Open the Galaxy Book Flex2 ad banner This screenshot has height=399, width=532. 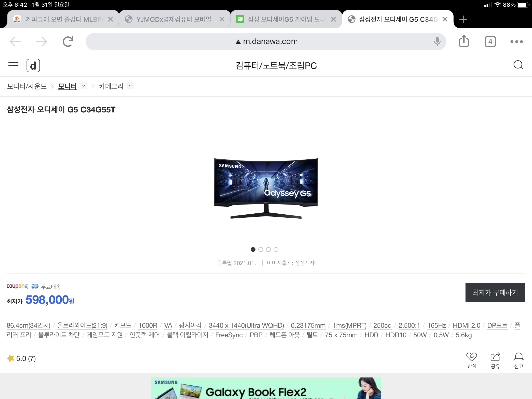(266, 388)
